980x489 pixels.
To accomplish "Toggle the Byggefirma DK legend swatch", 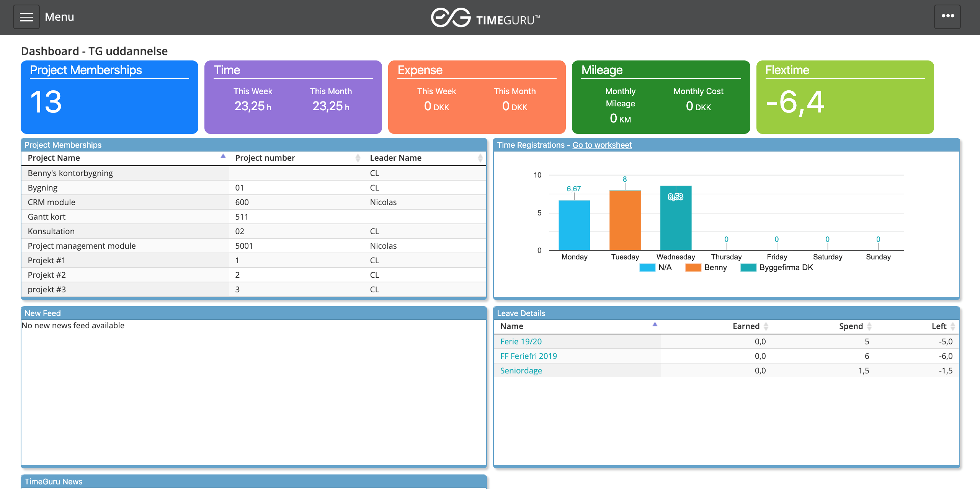I will click(748, 267).
